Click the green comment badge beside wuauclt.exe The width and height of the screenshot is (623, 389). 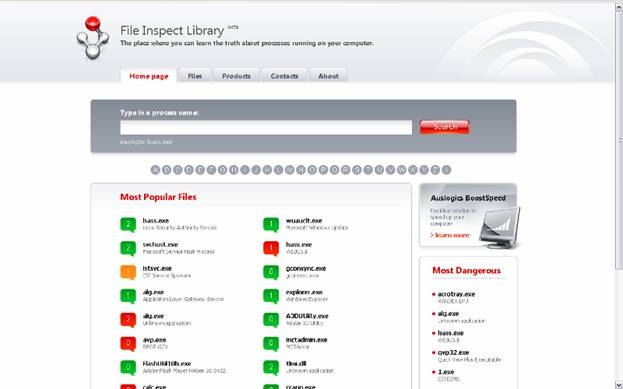click(x=271, y=224)
